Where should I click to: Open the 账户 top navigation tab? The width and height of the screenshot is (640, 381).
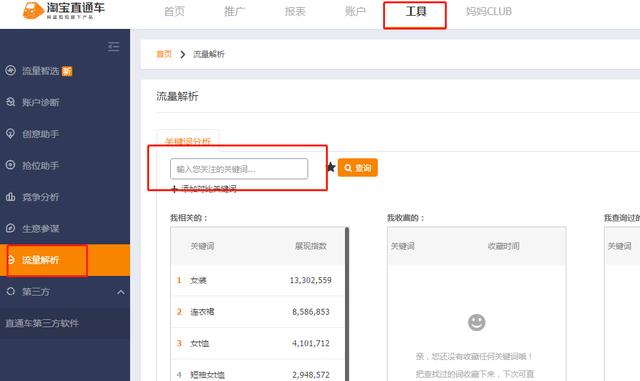click(x=355, y=11)
